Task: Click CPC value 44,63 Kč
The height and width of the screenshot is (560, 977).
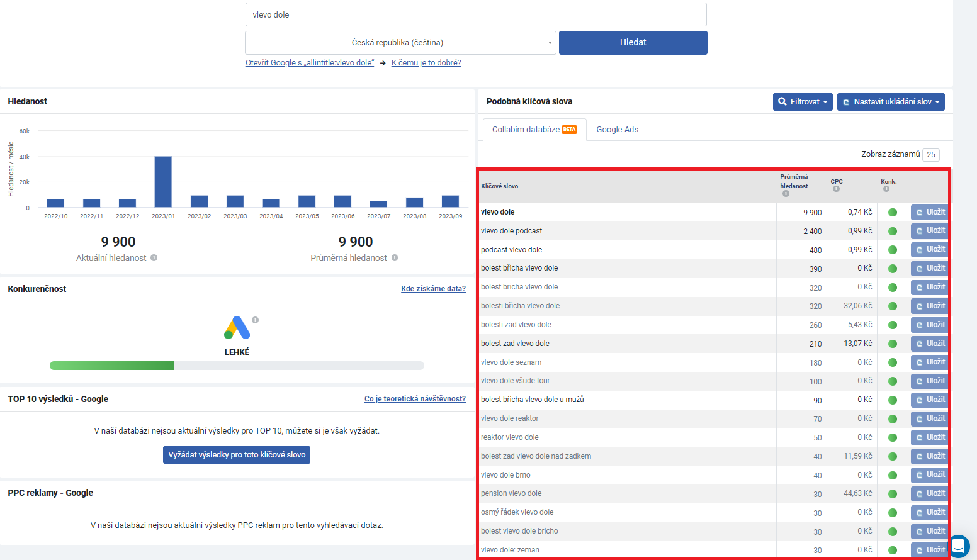Action: coord(858,493)
